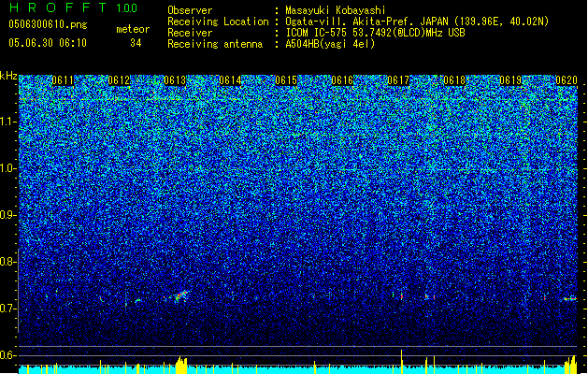Click the 0613 time marker
This screenshot has width=588, height=374.
175,80
